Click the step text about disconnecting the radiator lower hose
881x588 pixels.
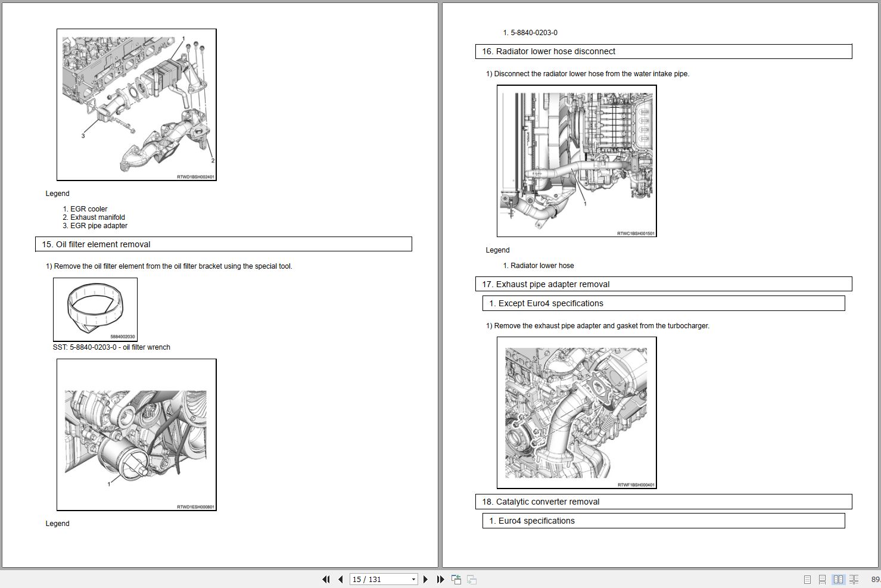(x=587, y=74)
